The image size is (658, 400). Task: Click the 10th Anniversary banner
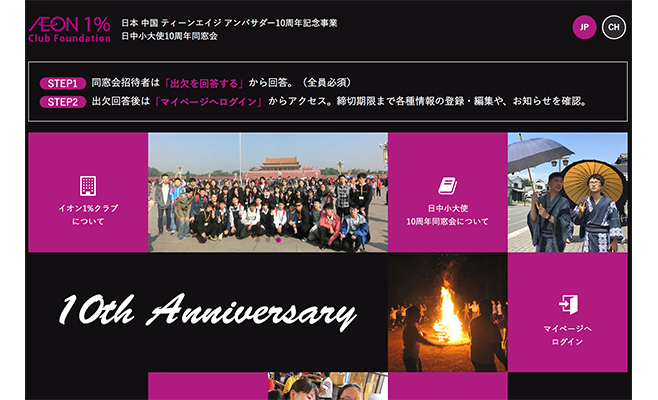click(208, 312)
